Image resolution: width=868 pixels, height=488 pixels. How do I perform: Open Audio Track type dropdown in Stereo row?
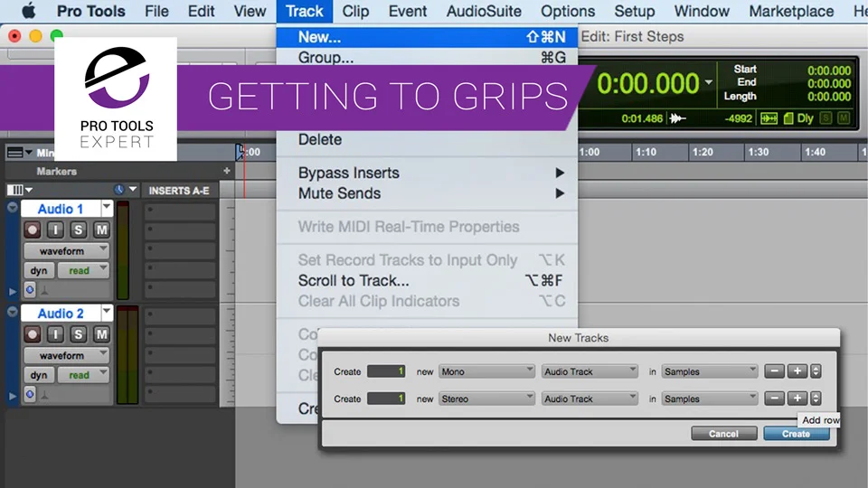pos(589,399)
